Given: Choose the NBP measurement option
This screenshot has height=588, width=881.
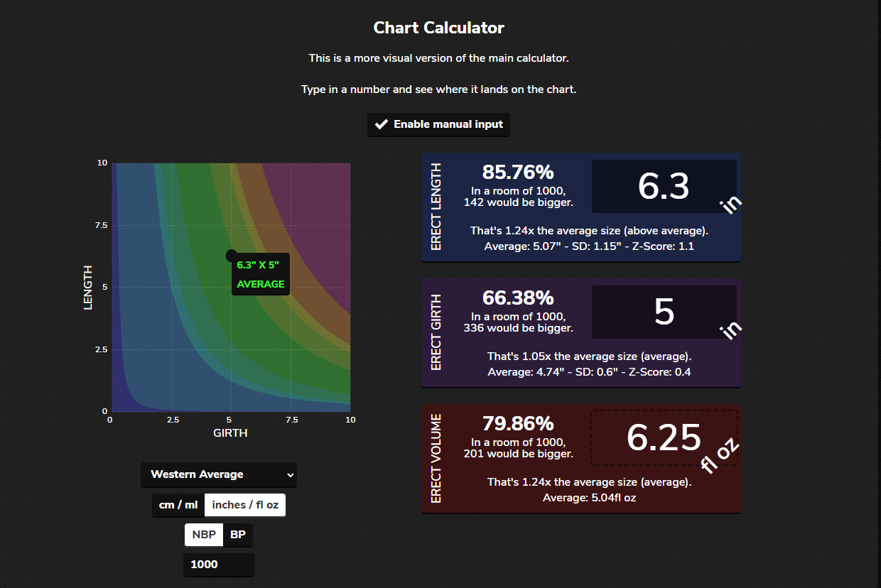Looking at the screenshot, I should (x=204, y=535).
